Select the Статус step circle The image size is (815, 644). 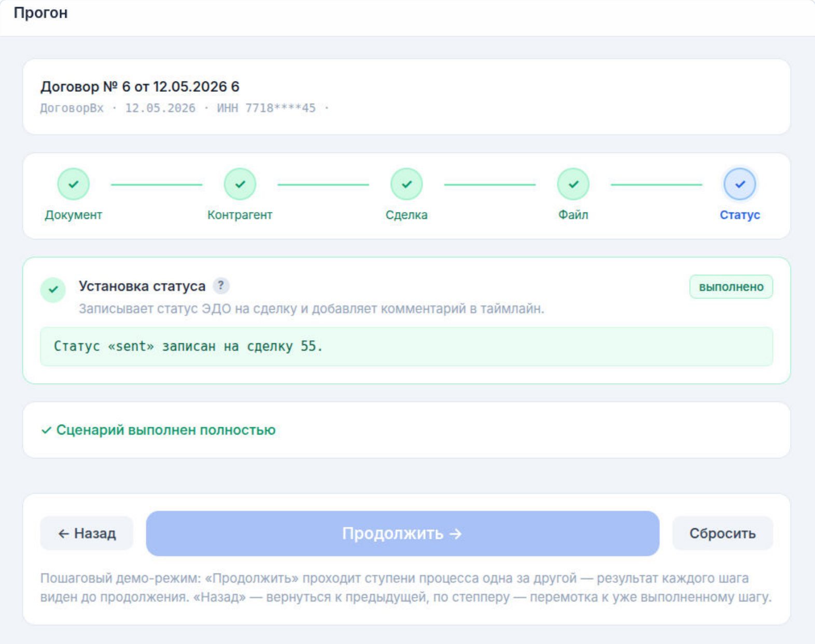pos(740,184)
